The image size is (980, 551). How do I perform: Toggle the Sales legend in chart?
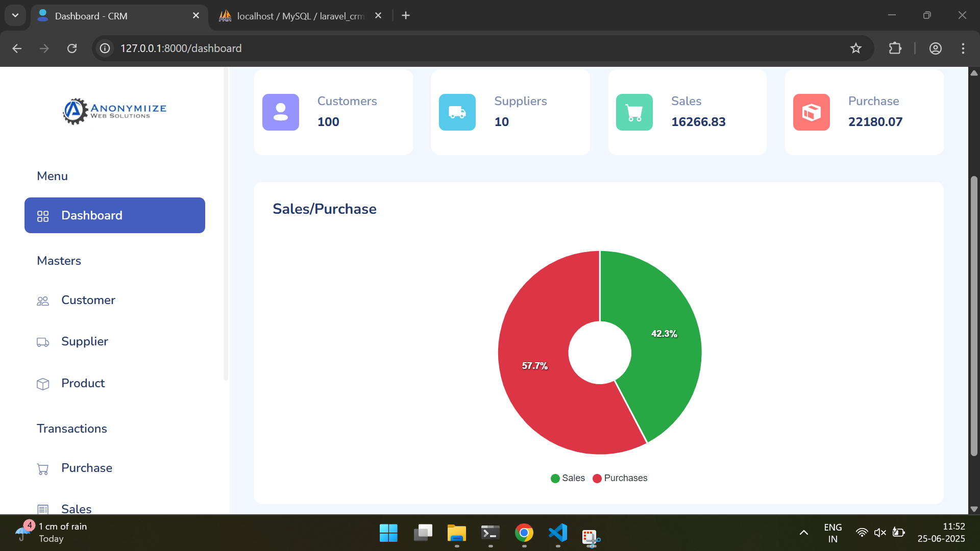tap(568, 478)
